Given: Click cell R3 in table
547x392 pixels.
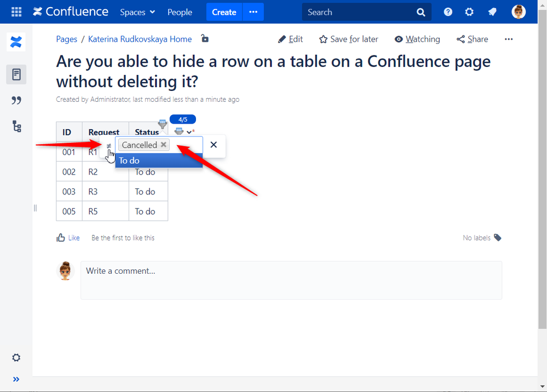Looking at the screenshot, I should [105, 192].
